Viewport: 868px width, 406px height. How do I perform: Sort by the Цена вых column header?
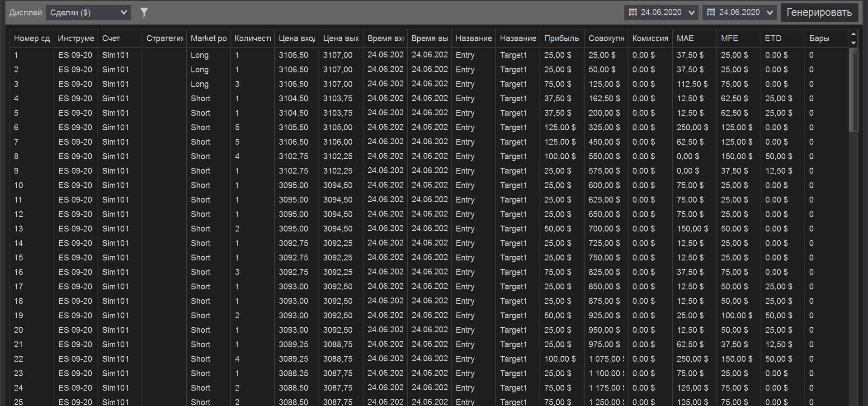341,38
